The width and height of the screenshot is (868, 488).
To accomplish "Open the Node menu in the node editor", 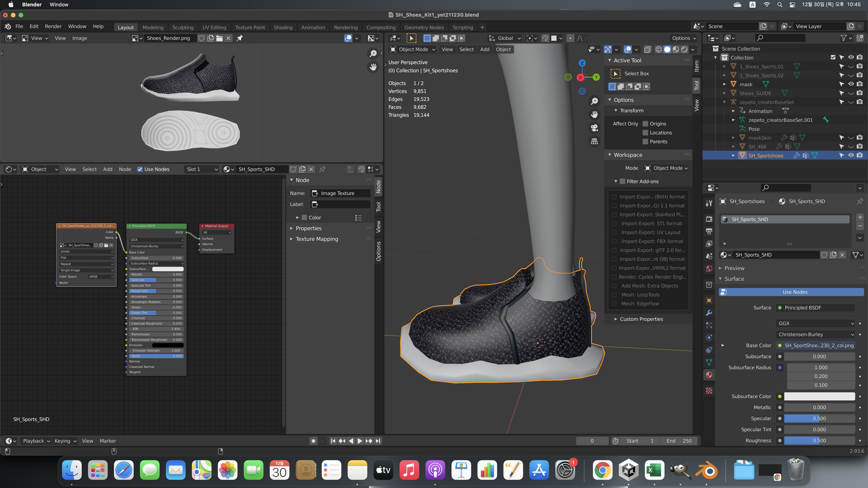I will tap(125, 169).
